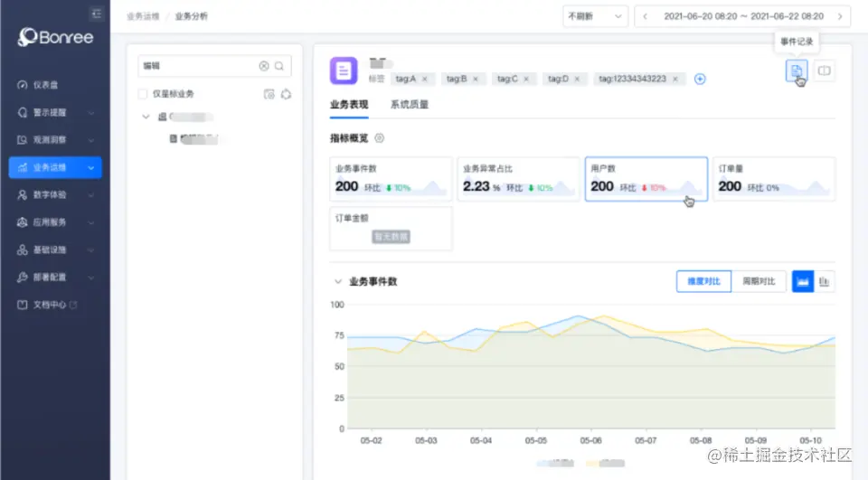868x480 pixels.
Task: Open the 不刷新 refresh interval dropdown
Action: coord(595,16)
